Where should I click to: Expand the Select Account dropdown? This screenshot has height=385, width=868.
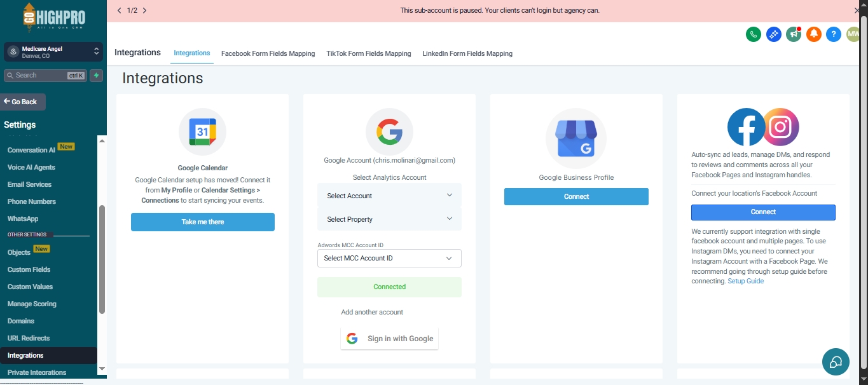389,196
